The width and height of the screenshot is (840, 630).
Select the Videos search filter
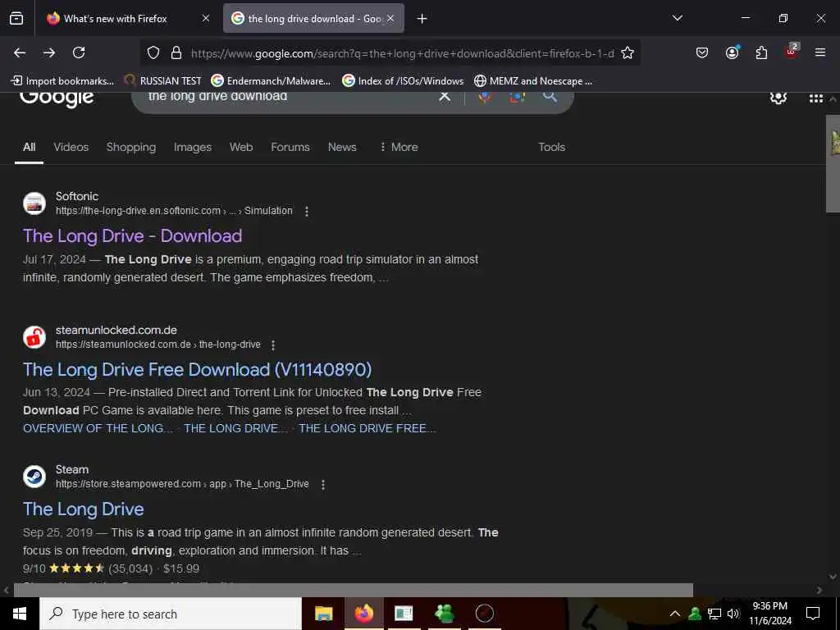71,147
